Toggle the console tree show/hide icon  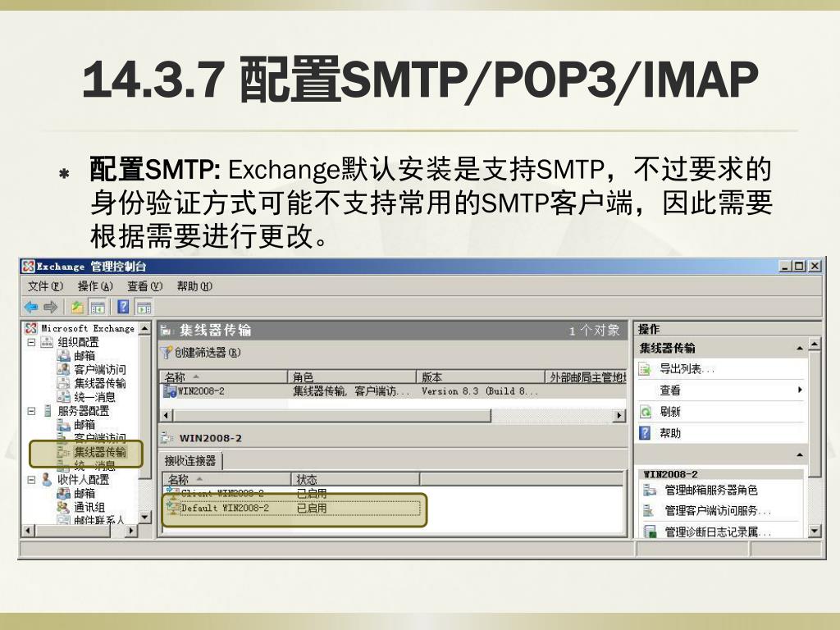pyautogui.click(x=98, y=307)
